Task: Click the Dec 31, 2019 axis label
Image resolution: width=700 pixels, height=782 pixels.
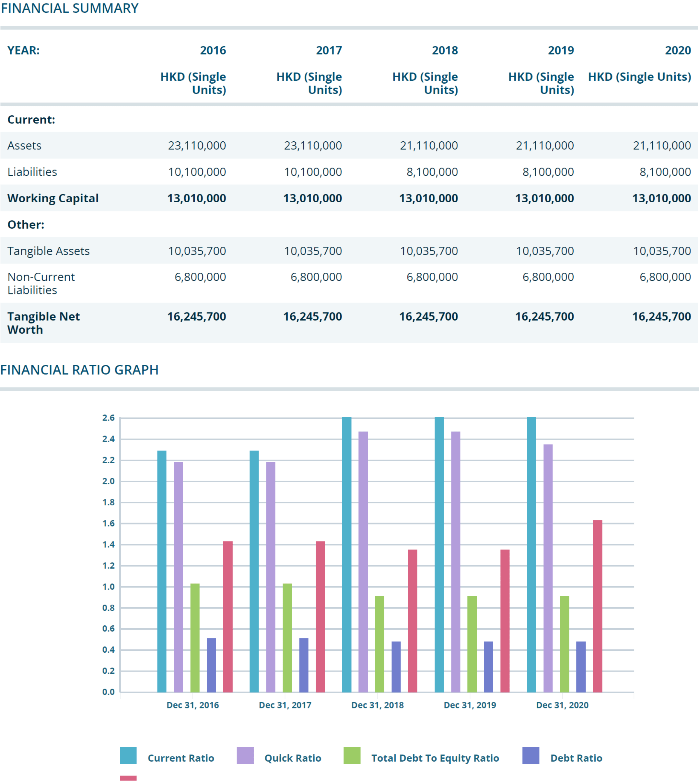Action: pyautogui.click(x=470, y=705)
